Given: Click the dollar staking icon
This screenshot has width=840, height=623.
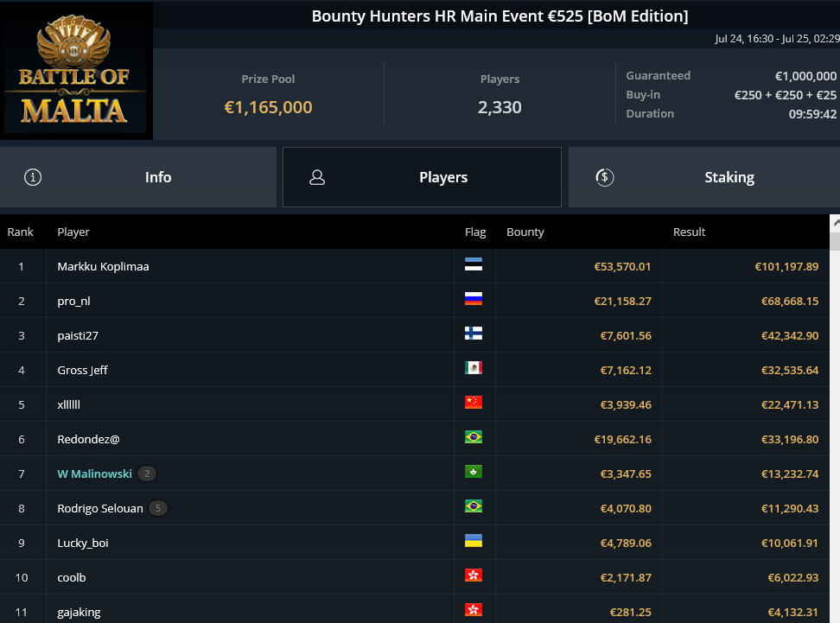Looking at the screenshot, I should (x=605, y=177).
